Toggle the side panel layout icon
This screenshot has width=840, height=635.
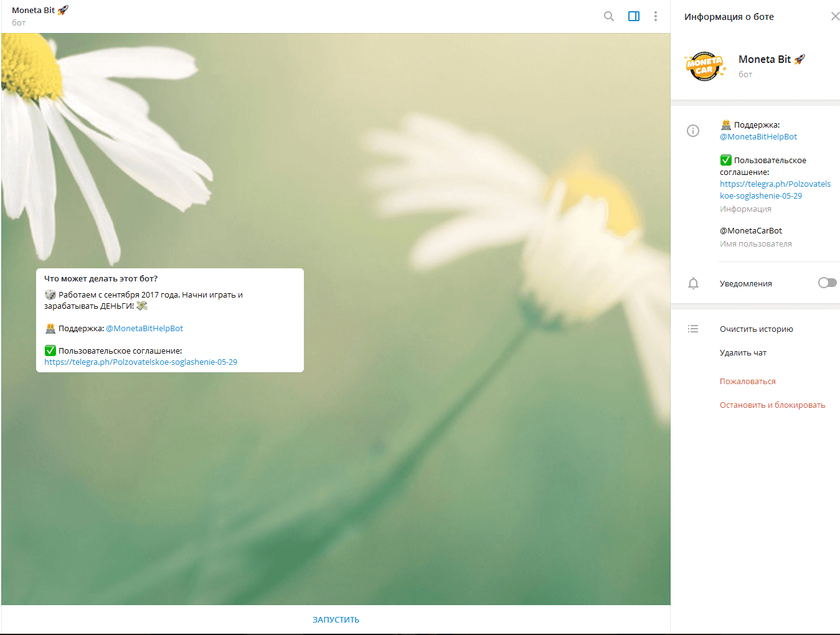pos(633,16)
